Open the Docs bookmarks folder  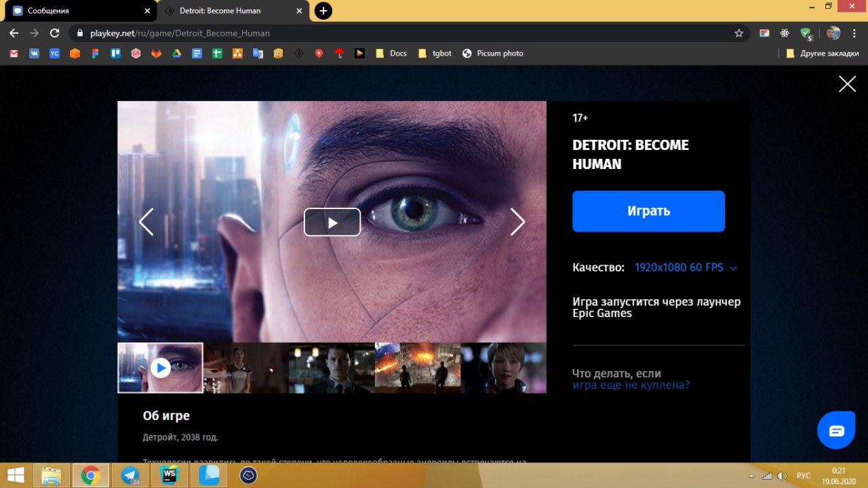click(x=391, y=53)
